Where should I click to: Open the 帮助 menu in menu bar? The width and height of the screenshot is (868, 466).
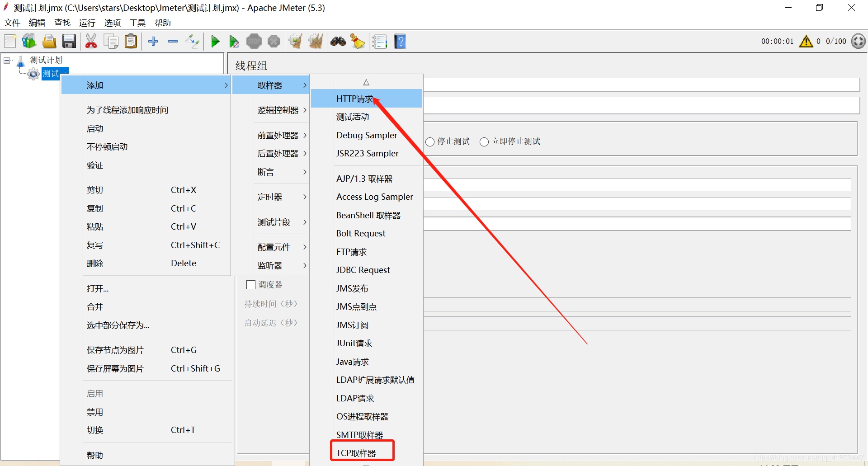click(x=162, y=23)
